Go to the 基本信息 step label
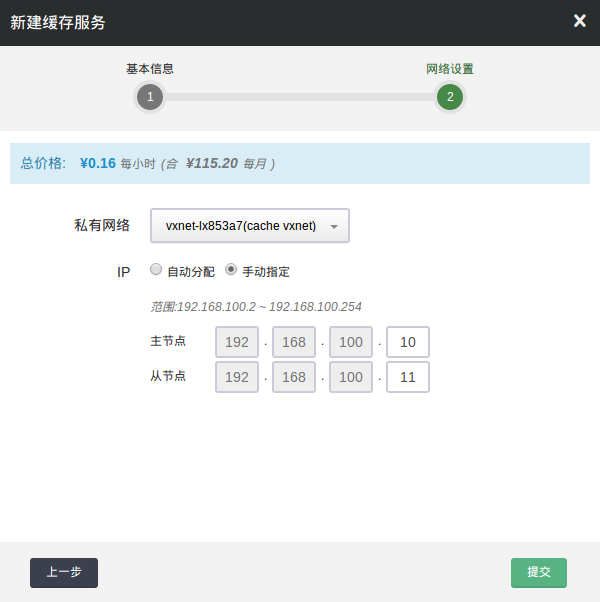 pos(150,69)
